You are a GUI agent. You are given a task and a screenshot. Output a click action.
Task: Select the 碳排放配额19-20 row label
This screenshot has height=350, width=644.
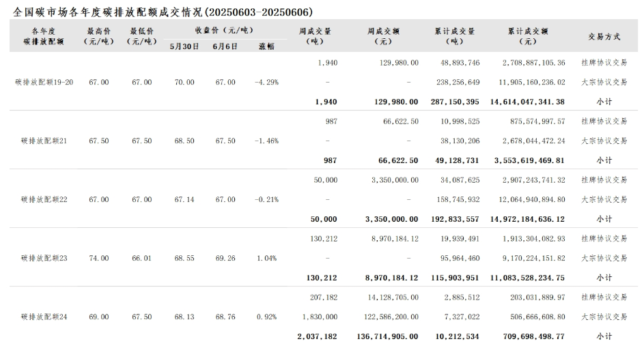44,82
